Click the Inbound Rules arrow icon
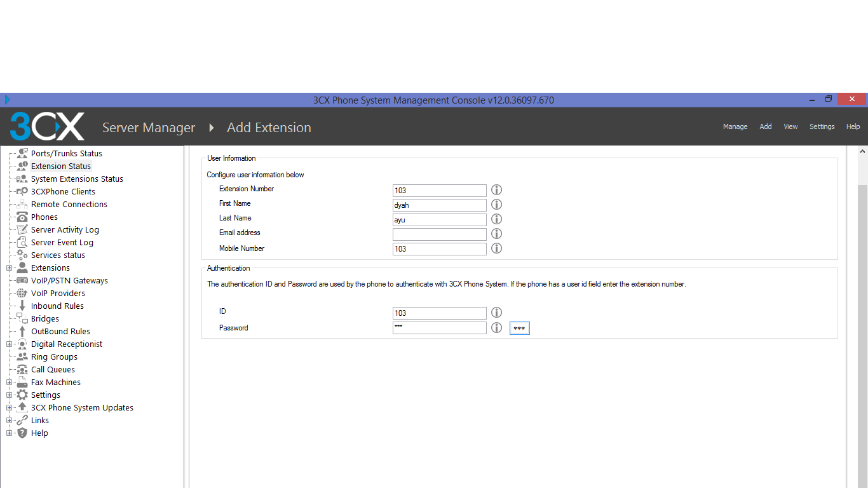 click(x=22, y=306)
